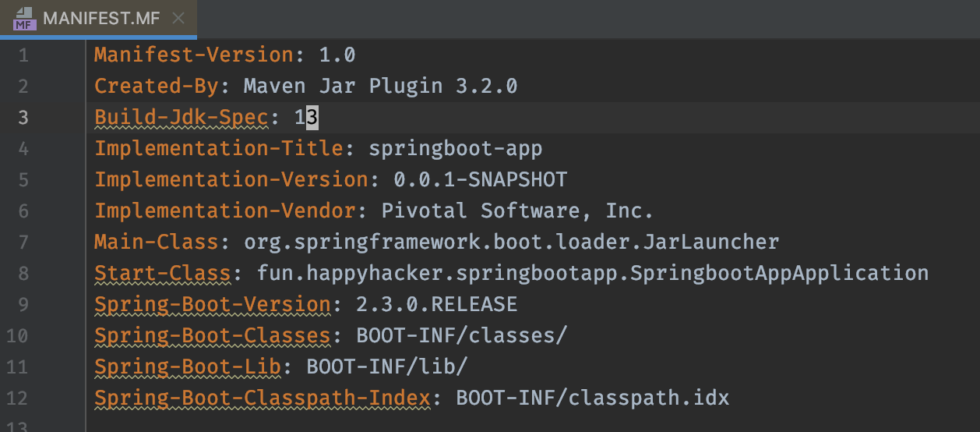Click the '2.3.0.RELEASE' value
Viewport: 980px width, 432px height.
437,304
